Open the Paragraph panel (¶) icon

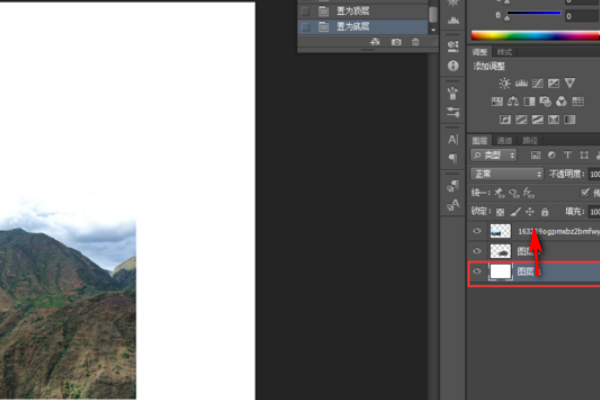[453, 158]
